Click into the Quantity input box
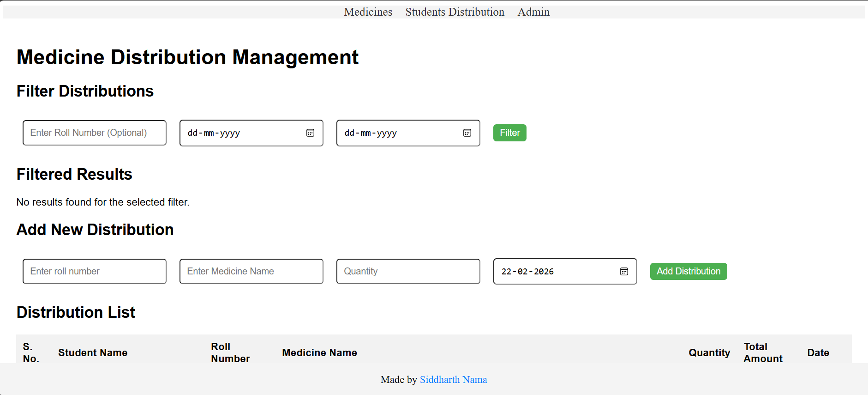 408,272
